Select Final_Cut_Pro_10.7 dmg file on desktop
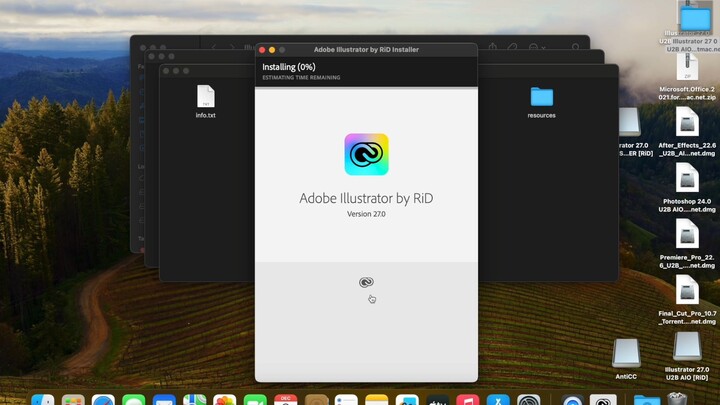Image resolution: width=720 pixels, height=405 pixels. 687,300
